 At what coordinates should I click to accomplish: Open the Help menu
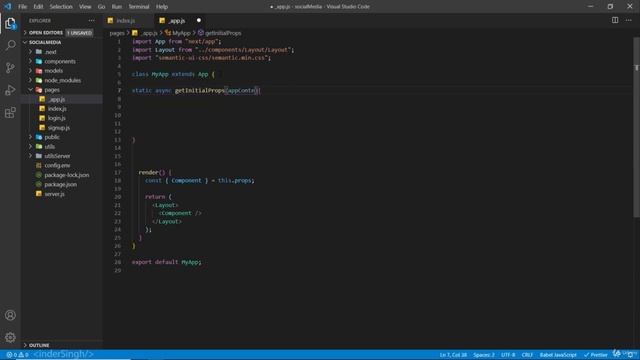coord(162,7)
